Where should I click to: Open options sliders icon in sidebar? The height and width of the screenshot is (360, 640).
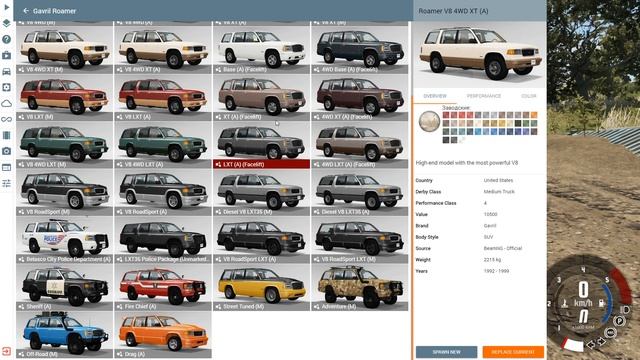click(x=7, y=183)
